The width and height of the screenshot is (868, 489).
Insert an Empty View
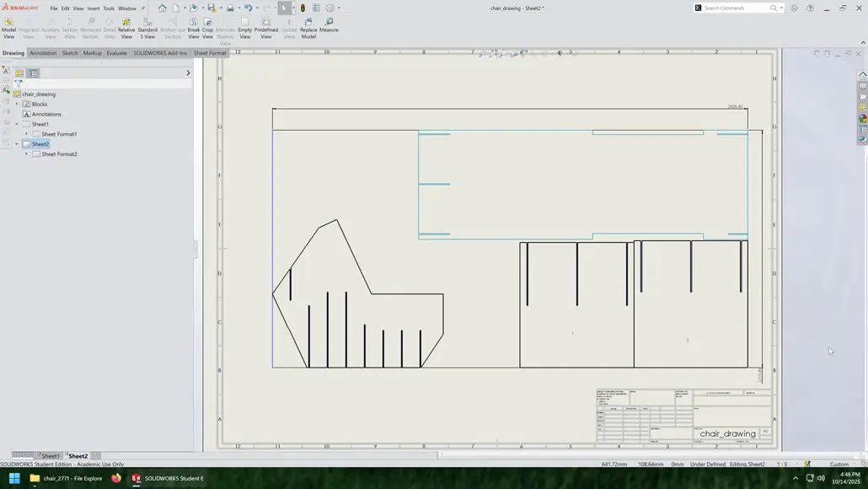(244, 27)
